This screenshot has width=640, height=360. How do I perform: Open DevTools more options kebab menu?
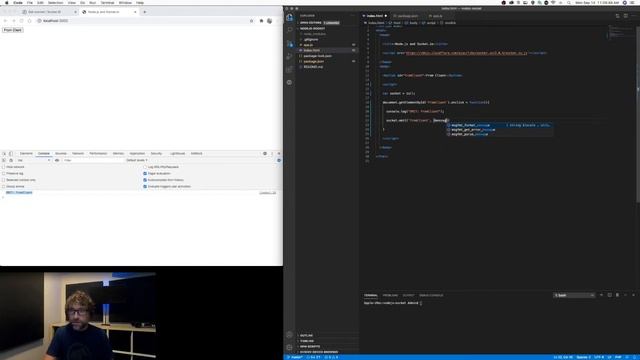272,153
